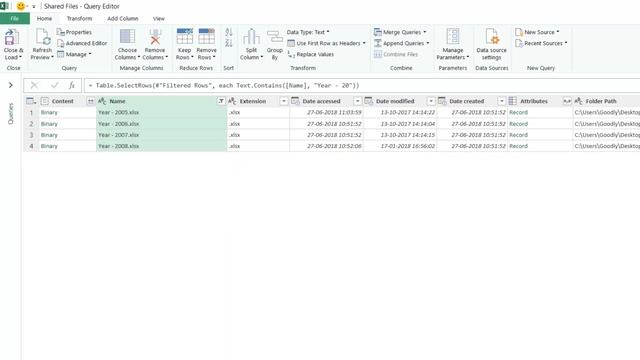Click Binary link in row 1
The image size is (640, 360).
point(49,112)
